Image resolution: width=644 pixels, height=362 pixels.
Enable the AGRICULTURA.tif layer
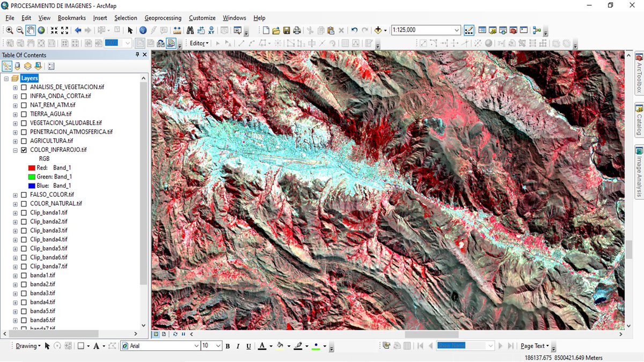click(x=24, y=141)
